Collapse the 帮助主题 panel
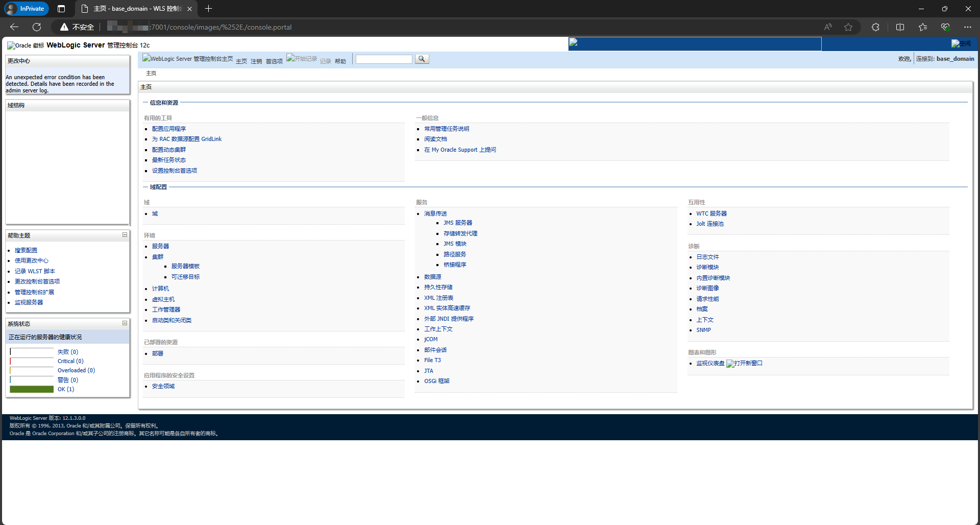Viewport: 980px width, 525px height. [x=125, y=235]
